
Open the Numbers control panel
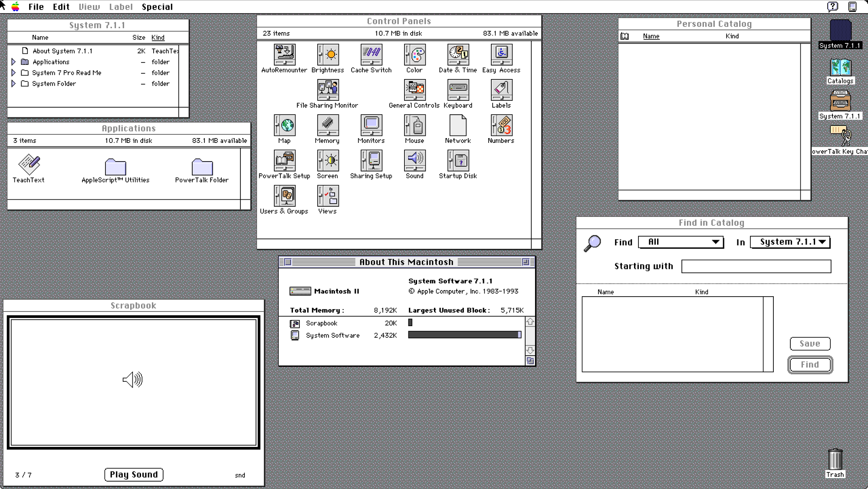pos(501,125)
